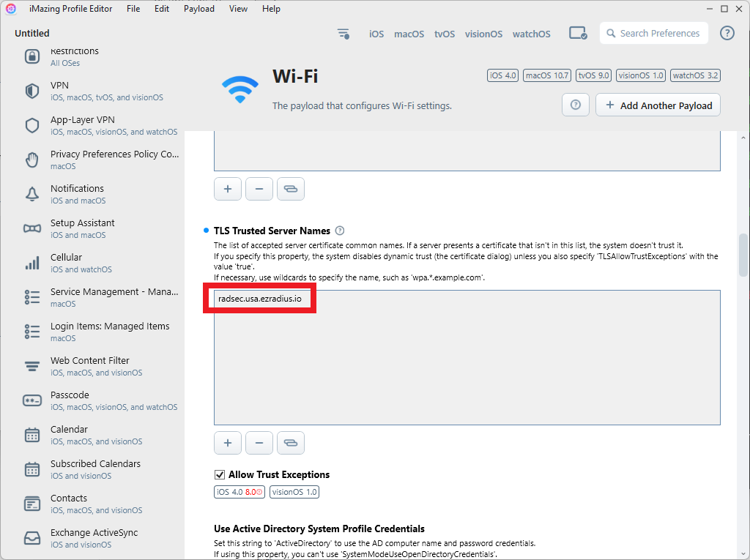
Task: Click the device connection icon near search
Action: point(578,34)
